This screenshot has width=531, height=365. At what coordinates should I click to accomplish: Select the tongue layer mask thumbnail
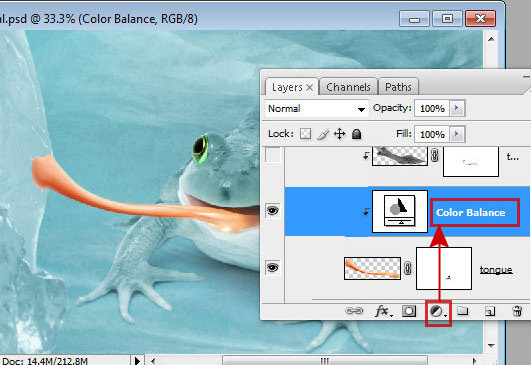click(x=444, y=269)
